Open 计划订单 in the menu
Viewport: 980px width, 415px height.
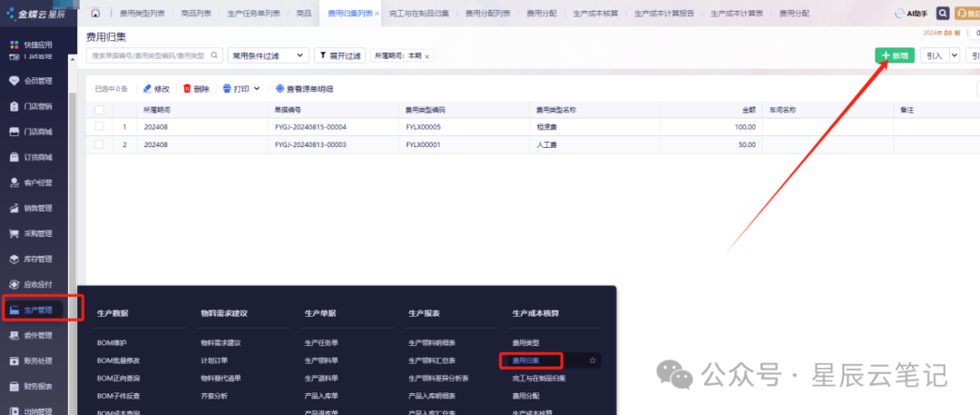[214, 361]
